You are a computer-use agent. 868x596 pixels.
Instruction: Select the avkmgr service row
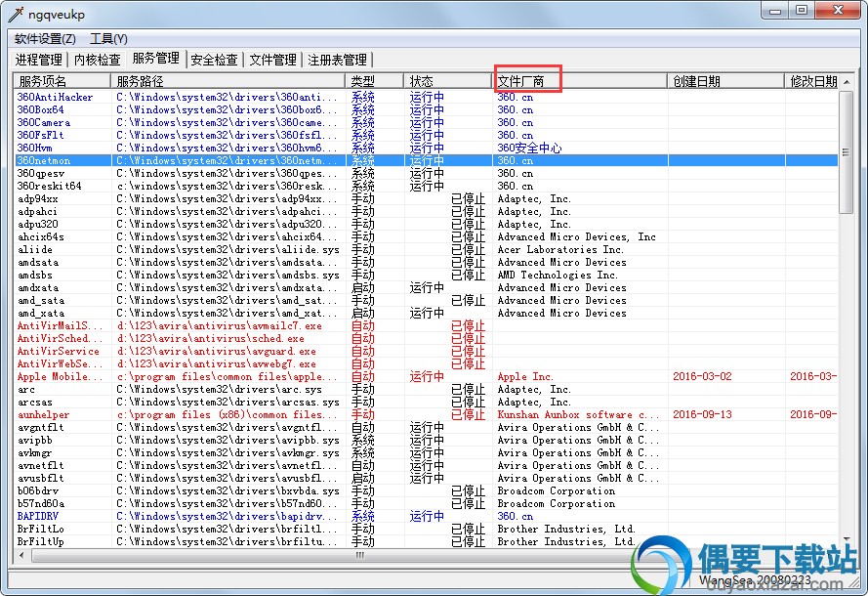427,453
